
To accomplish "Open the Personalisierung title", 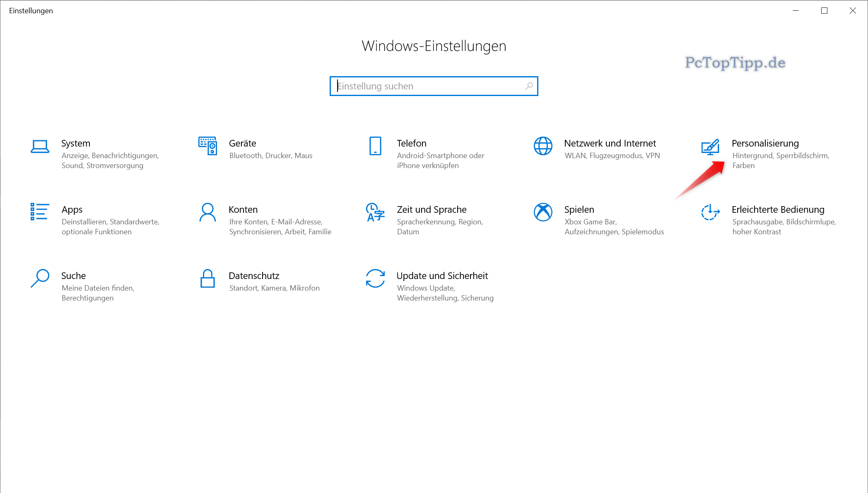I will (x=765, y=143).
